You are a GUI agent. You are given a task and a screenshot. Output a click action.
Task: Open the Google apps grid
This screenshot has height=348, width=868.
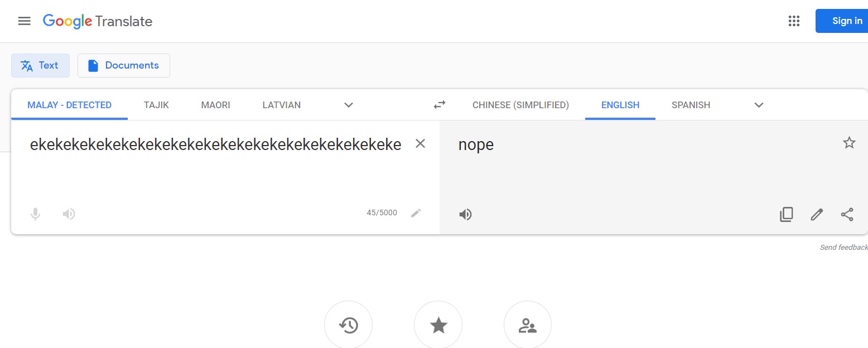coord(794,21)
